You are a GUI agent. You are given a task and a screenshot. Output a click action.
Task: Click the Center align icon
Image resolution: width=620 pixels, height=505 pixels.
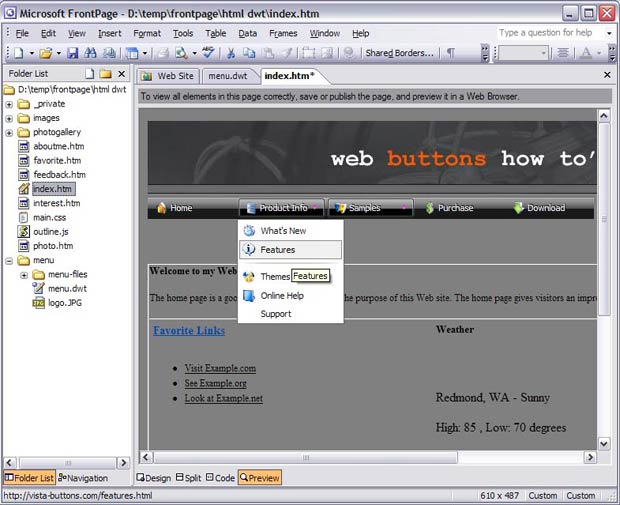pos(563,53)
